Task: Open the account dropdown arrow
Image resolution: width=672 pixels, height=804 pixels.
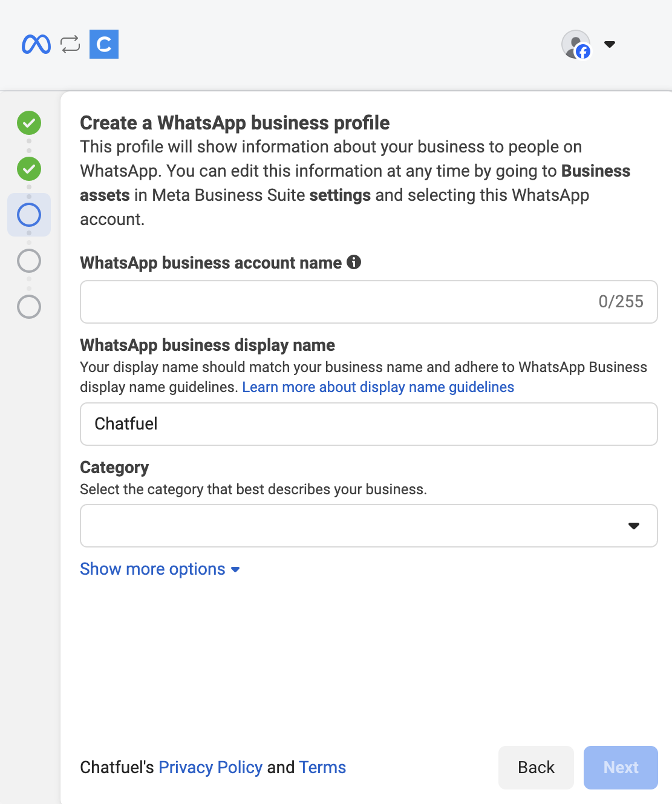Action: (610, 44)
